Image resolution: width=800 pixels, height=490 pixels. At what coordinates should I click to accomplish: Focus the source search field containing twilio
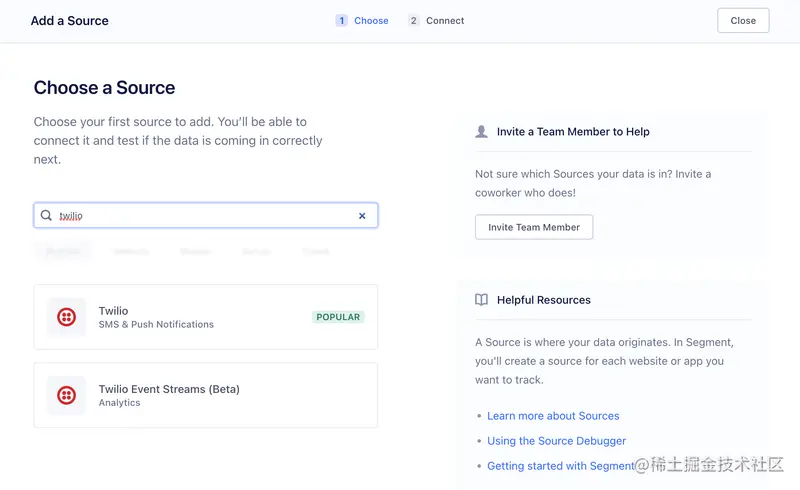pyautogui.click(x=206, y=215)
